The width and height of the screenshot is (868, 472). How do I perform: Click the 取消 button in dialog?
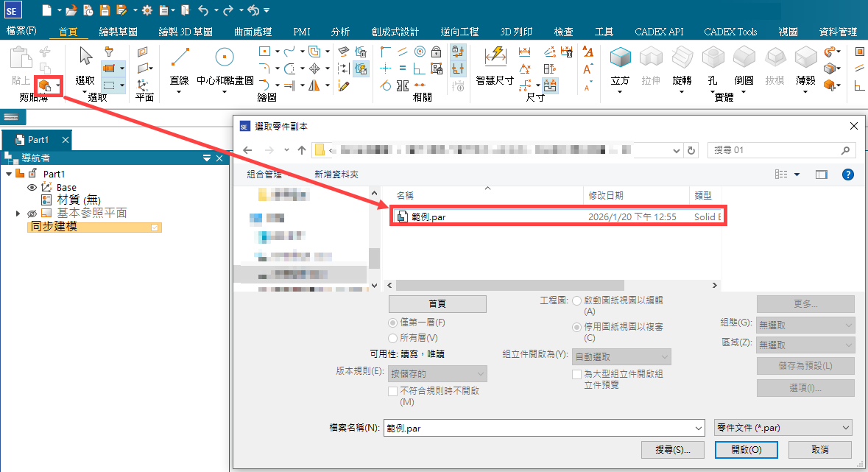click(819, 449)
